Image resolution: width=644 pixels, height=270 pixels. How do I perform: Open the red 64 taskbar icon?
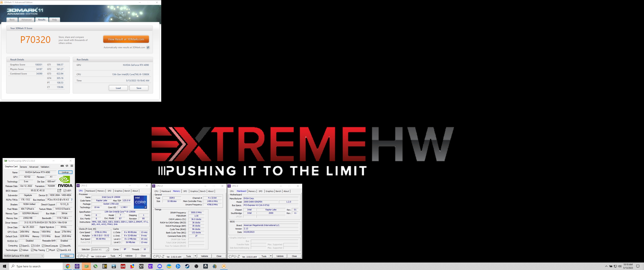coord(123,266)
